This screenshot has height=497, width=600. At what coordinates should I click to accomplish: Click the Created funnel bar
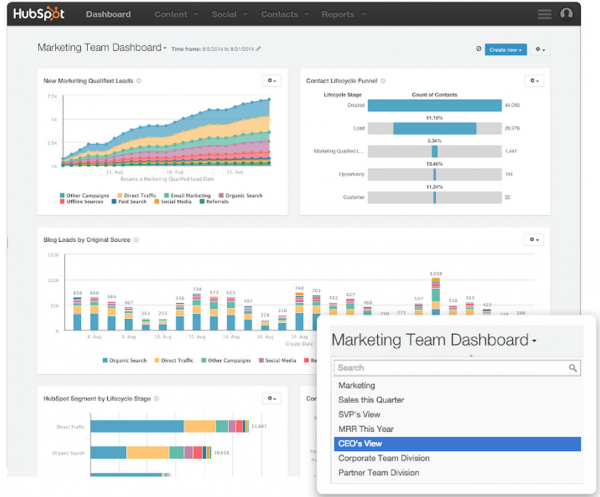coord(435,105)
